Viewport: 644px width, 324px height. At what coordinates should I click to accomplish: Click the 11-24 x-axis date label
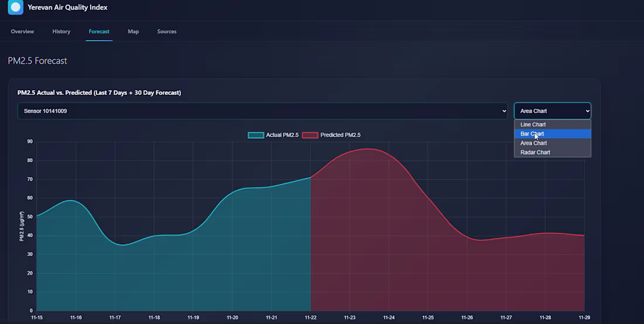(x=389, y=318)
